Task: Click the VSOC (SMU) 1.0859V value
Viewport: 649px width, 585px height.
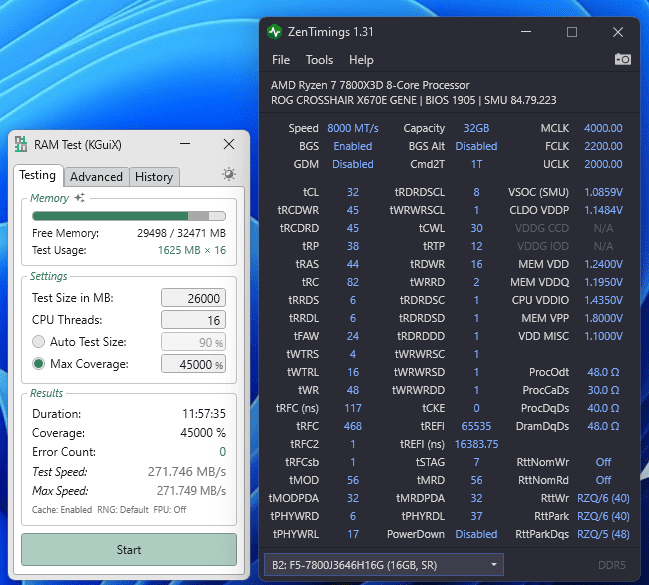Action: pyautogui.click(x=603, y=192)
